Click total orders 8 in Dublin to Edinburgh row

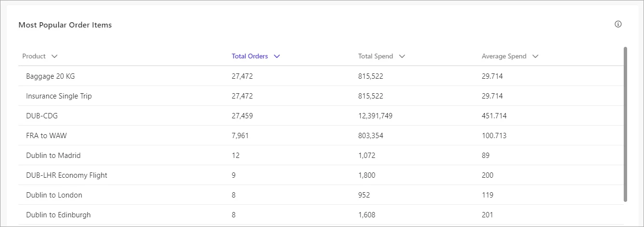(x=234, y=215)
